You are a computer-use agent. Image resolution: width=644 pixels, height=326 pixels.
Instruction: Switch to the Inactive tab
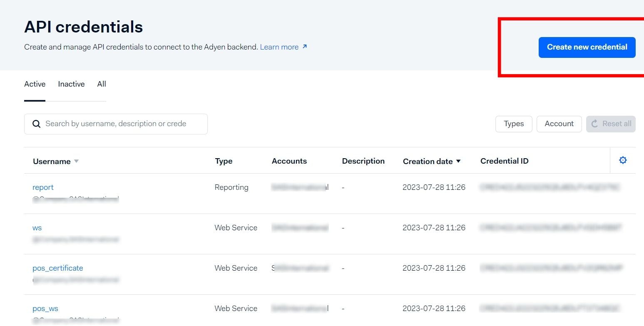71,84
